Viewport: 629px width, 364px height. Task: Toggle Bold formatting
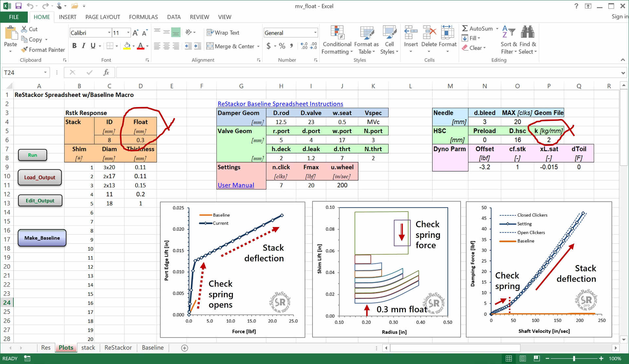[x=74, y=46]
